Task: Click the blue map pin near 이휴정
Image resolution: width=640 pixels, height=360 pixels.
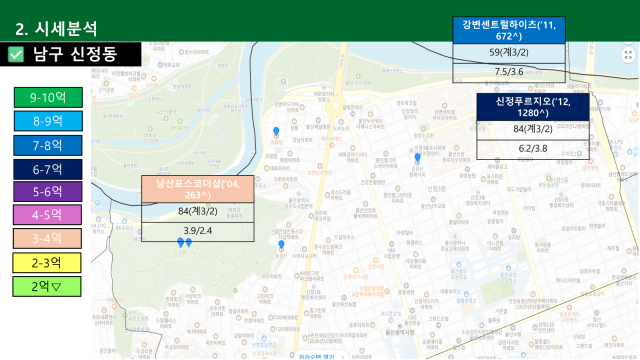Action: [276, 131]
